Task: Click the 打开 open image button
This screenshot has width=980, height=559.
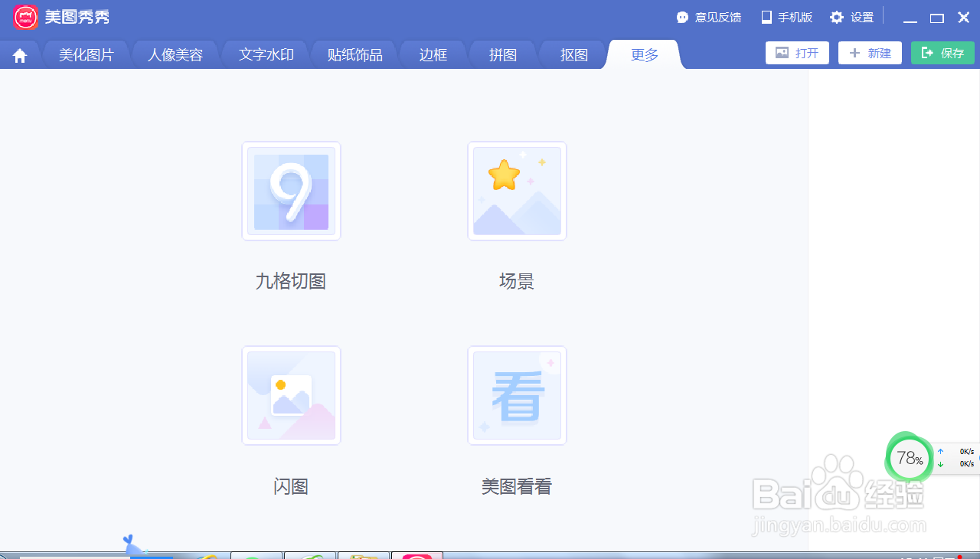Action: 797,53
